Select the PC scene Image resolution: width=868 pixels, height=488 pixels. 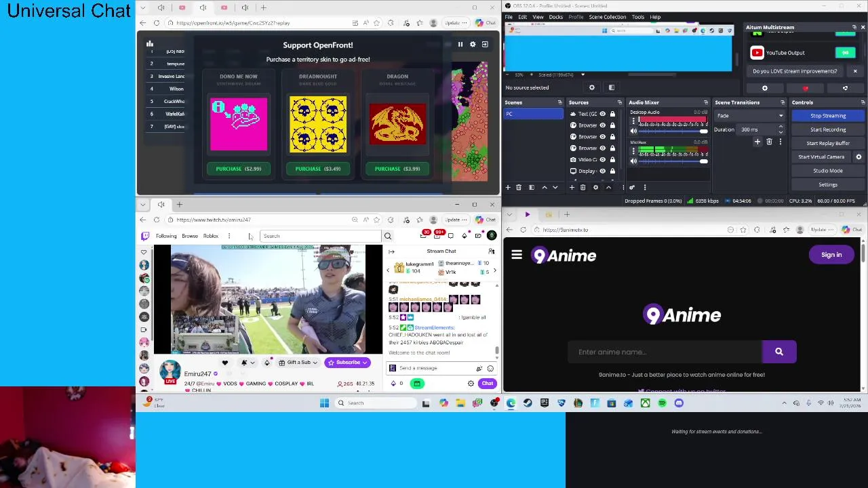coord(533,114)
